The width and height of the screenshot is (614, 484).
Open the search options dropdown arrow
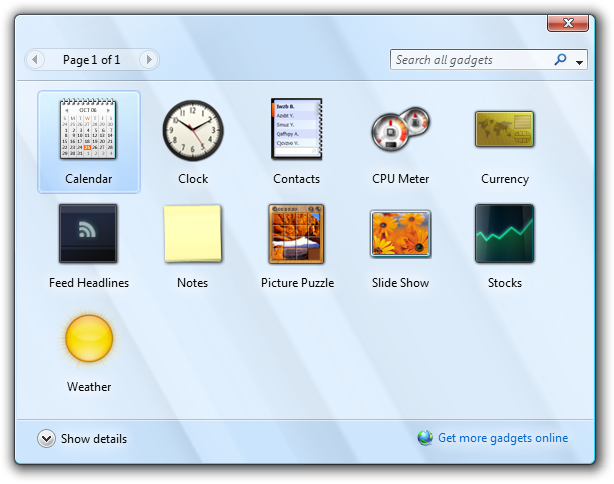click(581, 62)
